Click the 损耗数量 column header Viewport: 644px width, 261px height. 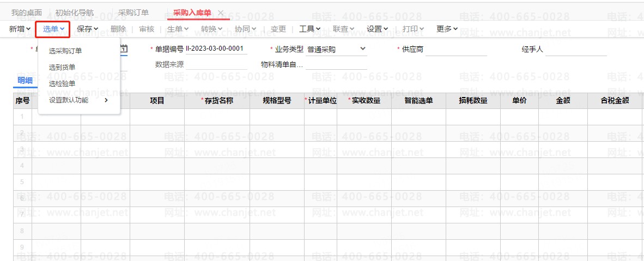(x=473, y=101)
